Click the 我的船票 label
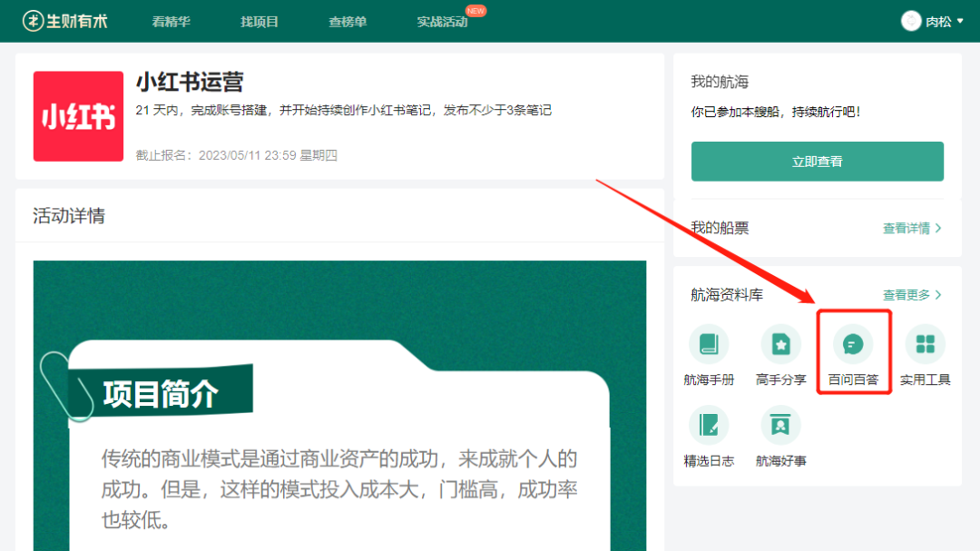 [720, 228]
